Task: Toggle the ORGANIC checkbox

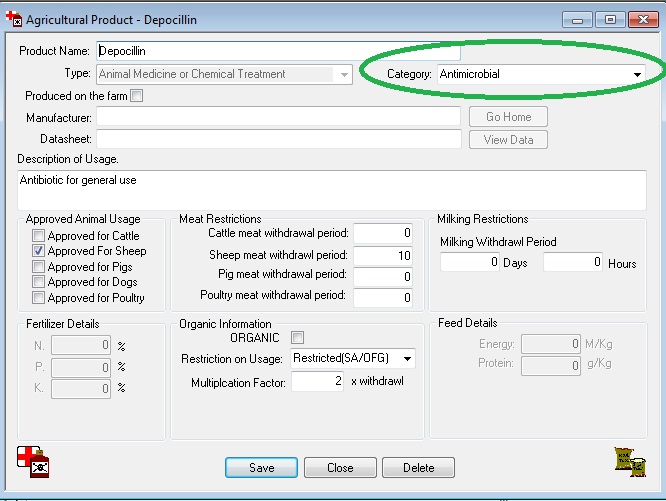Action: 297,338
